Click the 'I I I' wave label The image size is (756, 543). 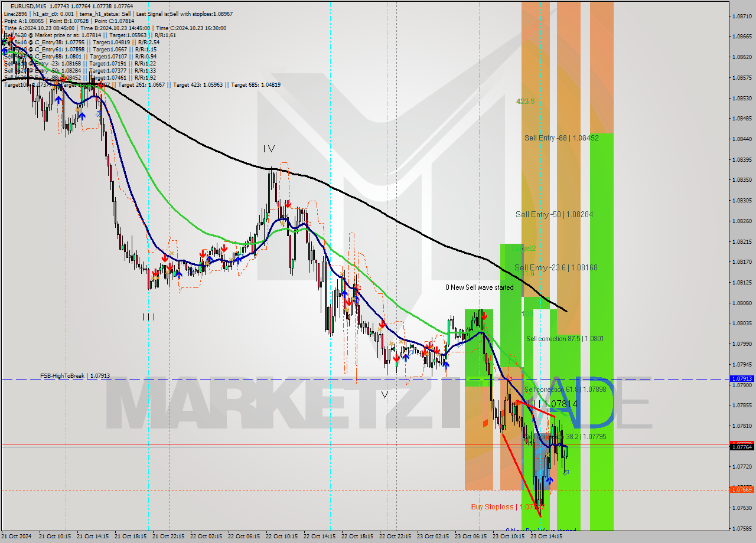point(148,317)
